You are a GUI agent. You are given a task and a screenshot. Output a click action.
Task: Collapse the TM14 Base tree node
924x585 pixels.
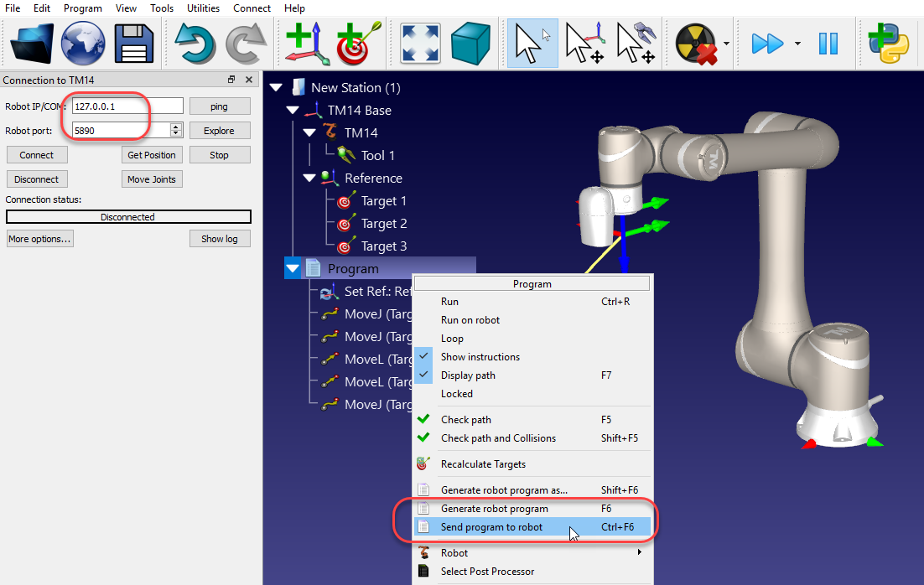pyautogui.click(x=292, y=110)
